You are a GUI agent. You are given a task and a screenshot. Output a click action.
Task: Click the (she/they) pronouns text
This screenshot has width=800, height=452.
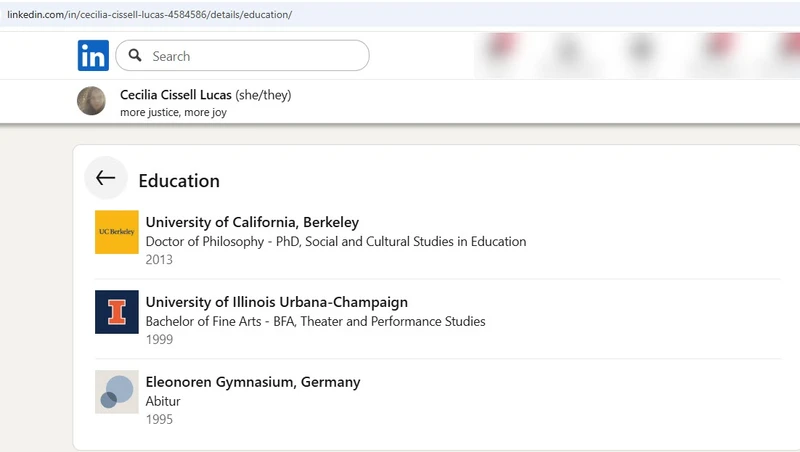(x=263, y=95)
